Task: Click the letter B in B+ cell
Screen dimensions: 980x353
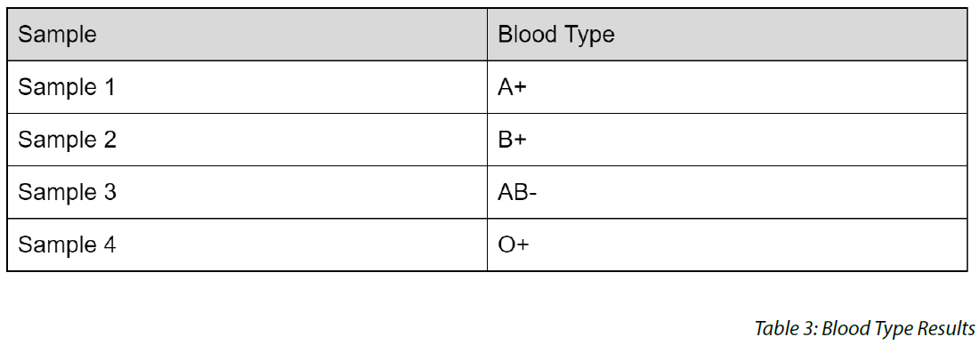Action: 506,140
